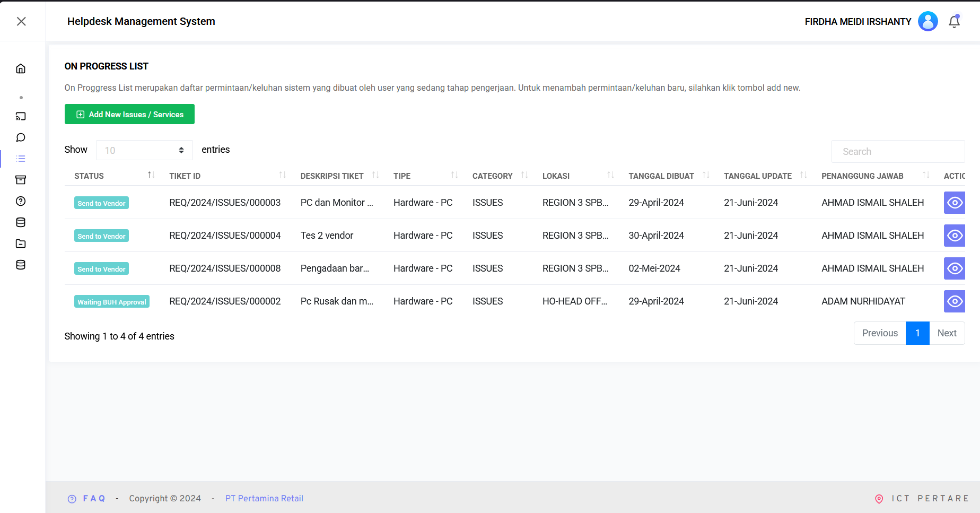Click the ADAM NURHIDAYAT cell
The width and height of the screenshot is (980, 513).
click(x=863, y=301)
